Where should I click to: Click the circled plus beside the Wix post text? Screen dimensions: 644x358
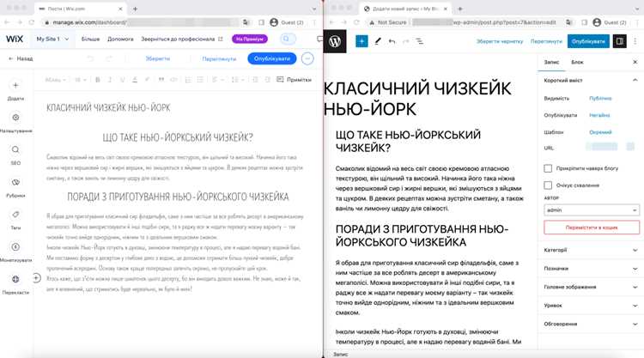pos(36,278)
